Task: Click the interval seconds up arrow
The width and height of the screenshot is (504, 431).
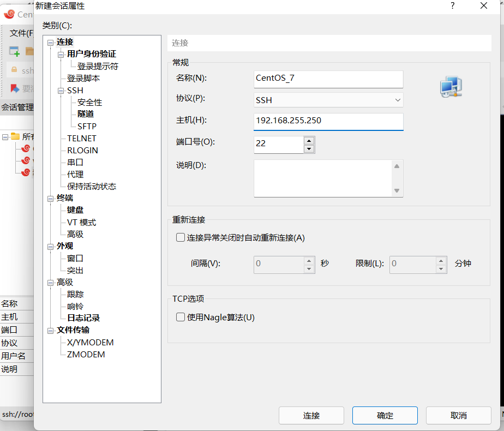Action: (x=309, y=261)
